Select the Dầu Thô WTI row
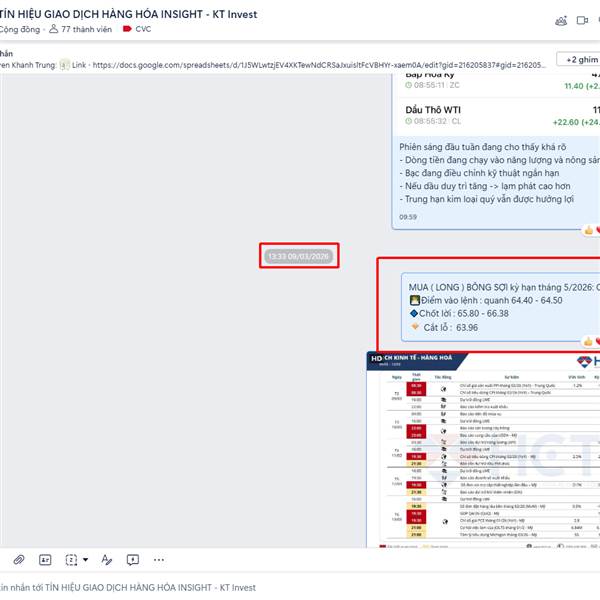Viewport: 600px width, 600px height. (x=499, y=116)
